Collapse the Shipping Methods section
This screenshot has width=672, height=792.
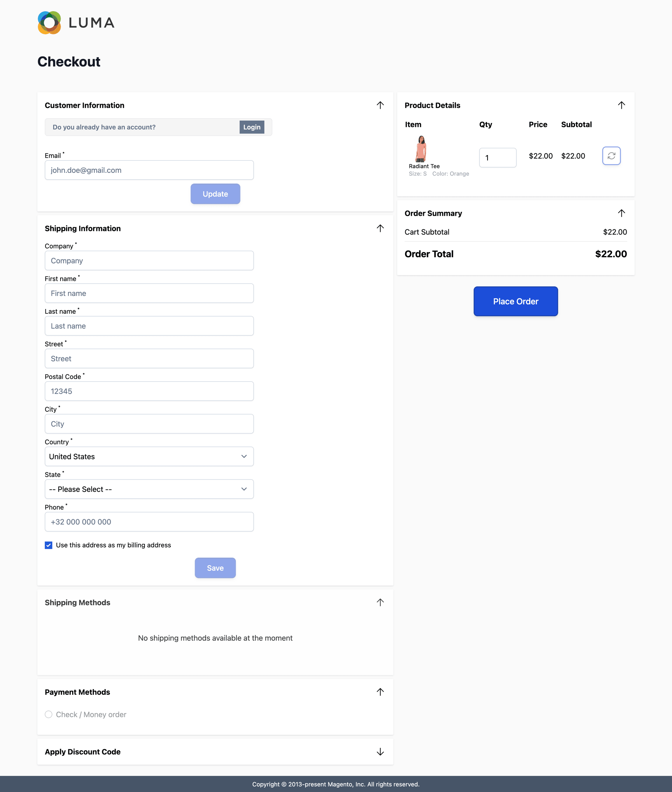tap(380, 602)
